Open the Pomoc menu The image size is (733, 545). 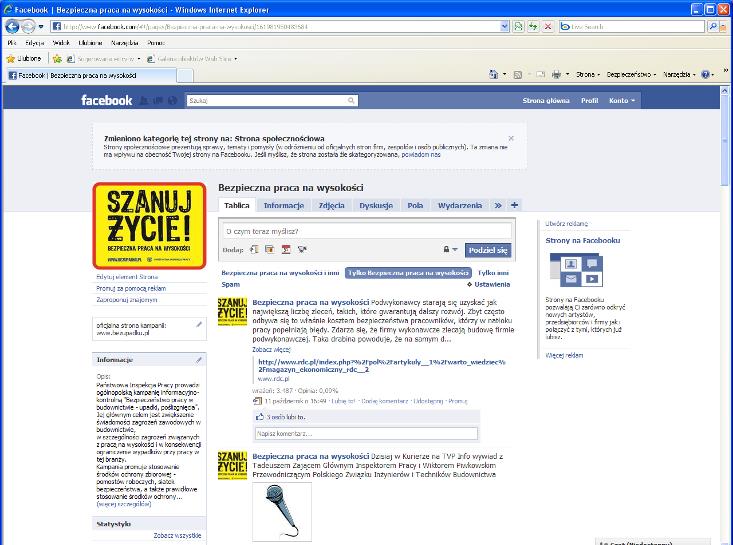156,43
